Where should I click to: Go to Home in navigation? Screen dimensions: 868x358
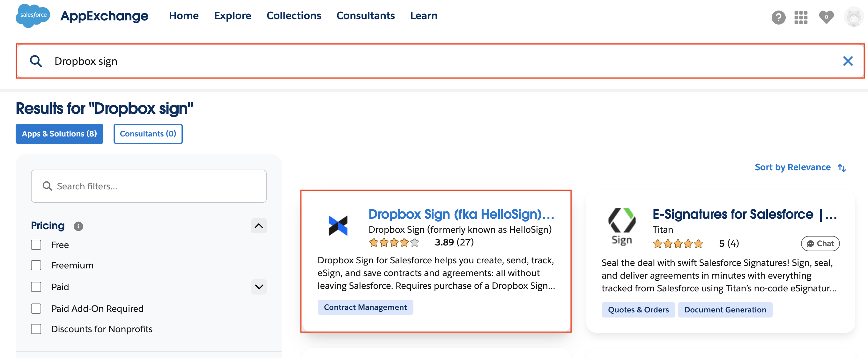click(x=184, y=16)
